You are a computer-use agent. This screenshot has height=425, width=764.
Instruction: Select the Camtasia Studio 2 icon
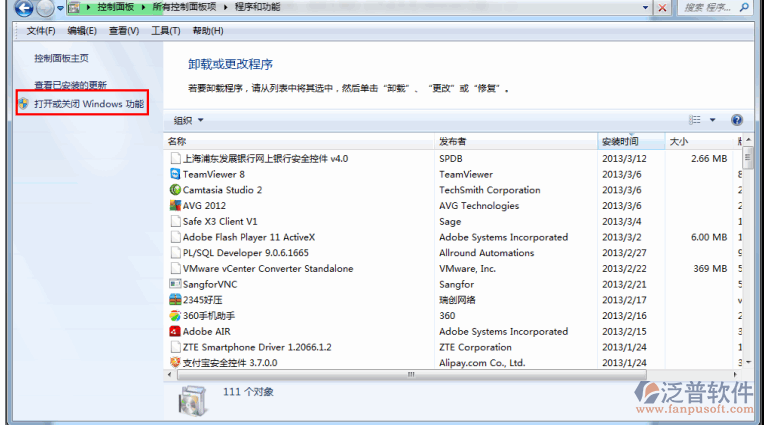click(175, 190)
